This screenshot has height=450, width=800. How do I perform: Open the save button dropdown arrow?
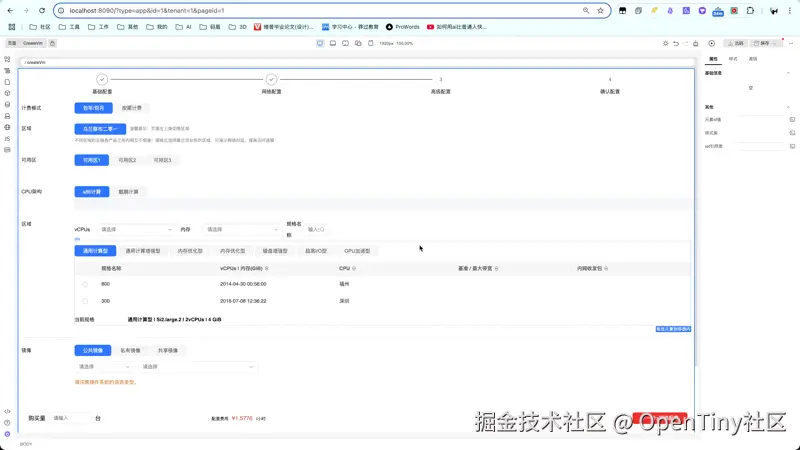coord(774,43)
